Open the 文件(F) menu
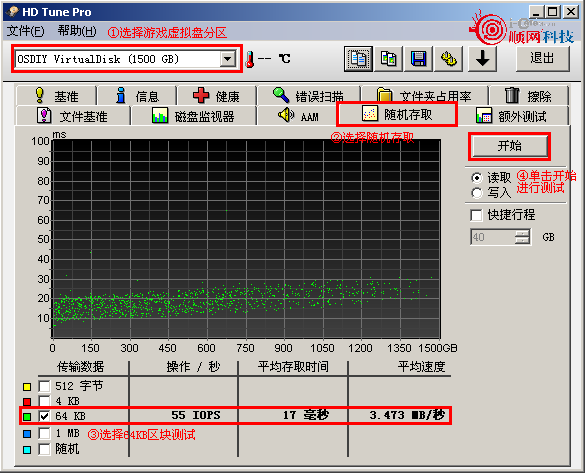Image resolution: width=585 pixels, height=473 pixels. [x=25, y=31]
